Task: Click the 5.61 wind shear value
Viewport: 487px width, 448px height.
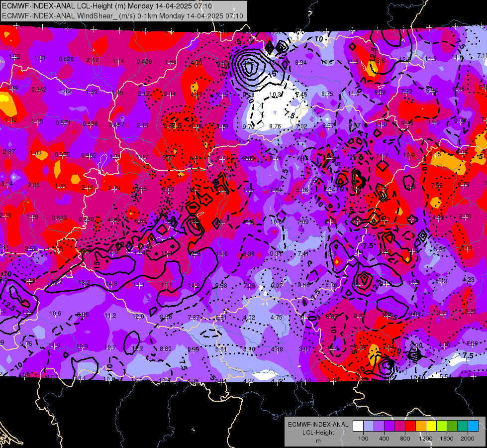Action: (x=221, y=349)
